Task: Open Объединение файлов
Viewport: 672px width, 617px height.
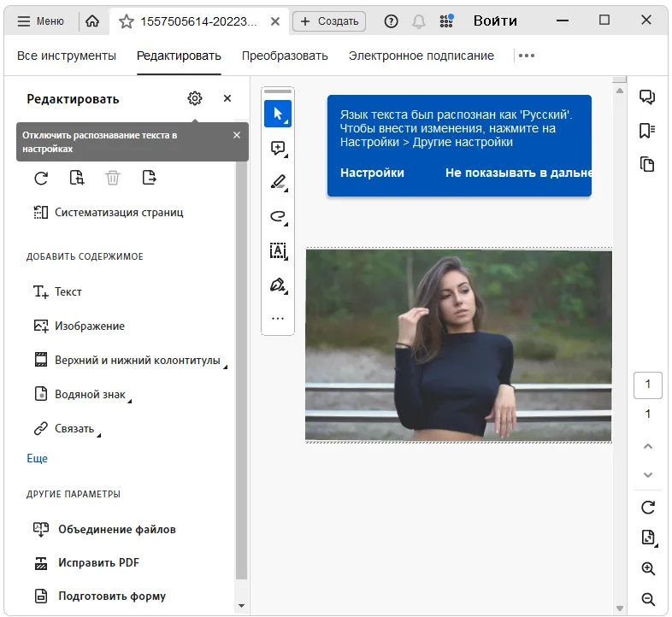Action: coord(104,529)
